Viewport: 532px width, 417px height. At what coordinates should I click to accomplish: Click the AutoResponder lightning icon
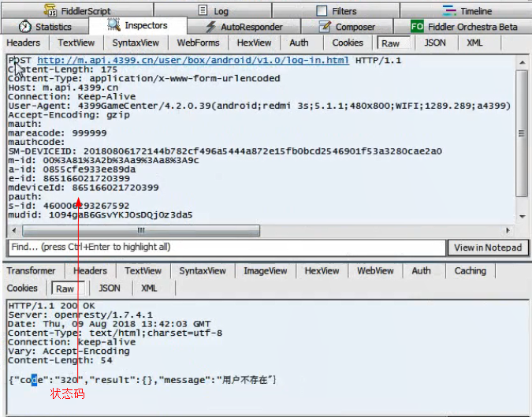(210, 27)
